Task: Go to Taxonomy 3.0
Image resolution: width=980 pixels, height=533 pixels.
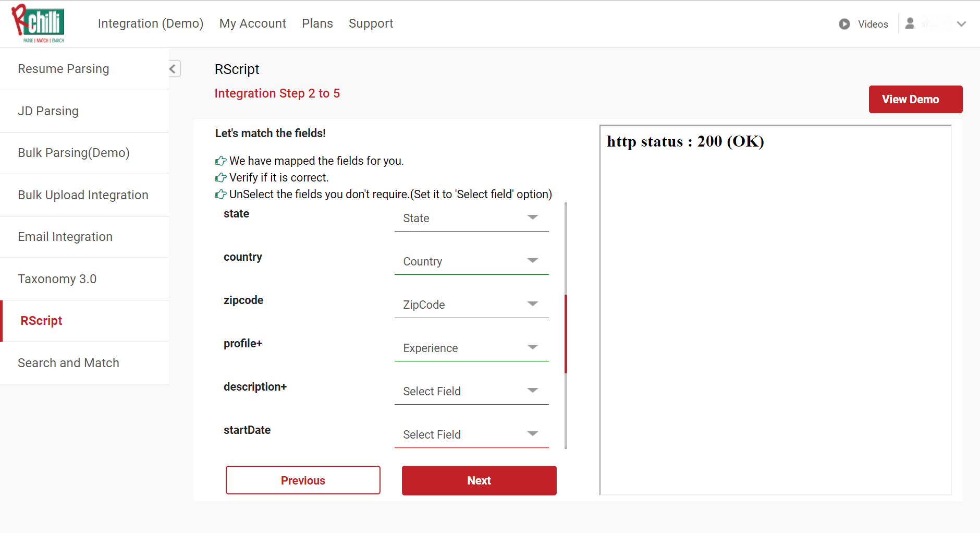Action: 84,279
